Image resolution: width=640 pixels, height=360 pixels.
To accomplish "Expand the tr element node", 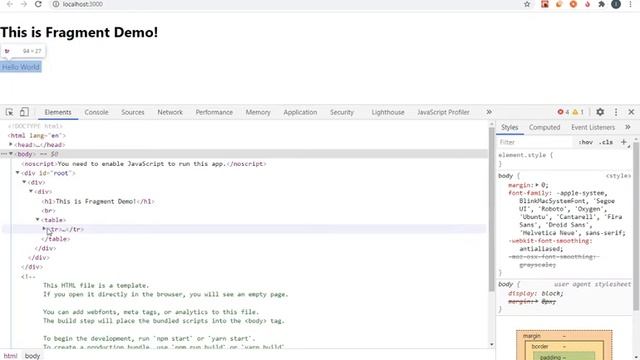I will pos(44,229).
